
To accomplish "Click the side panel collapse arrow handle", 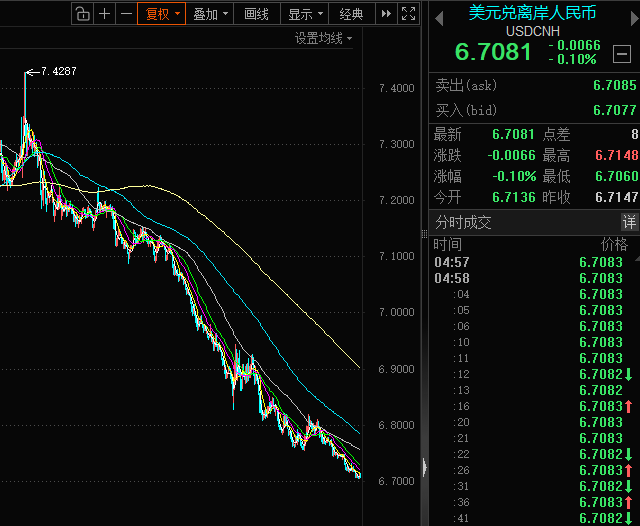I will 424,467.
